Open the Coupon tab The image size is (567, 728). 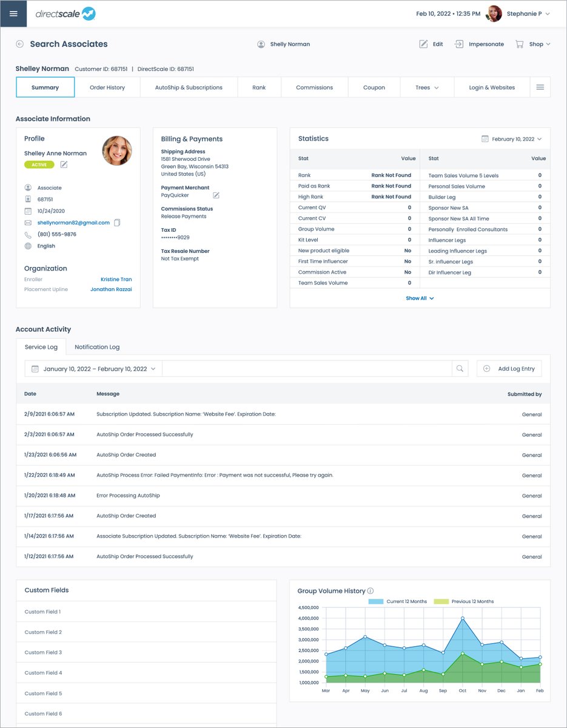(374, 87)
